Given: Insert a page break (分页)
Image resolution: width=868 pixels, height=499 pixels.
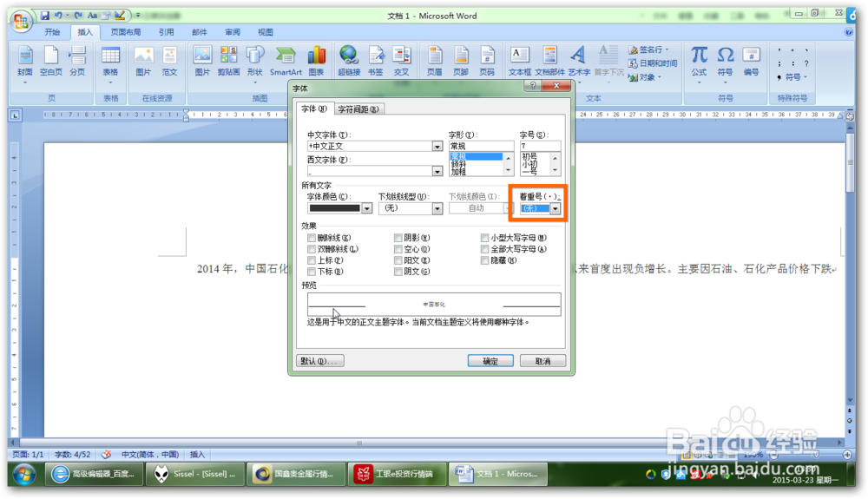Looking at the screenshot, I should (77, 61).
